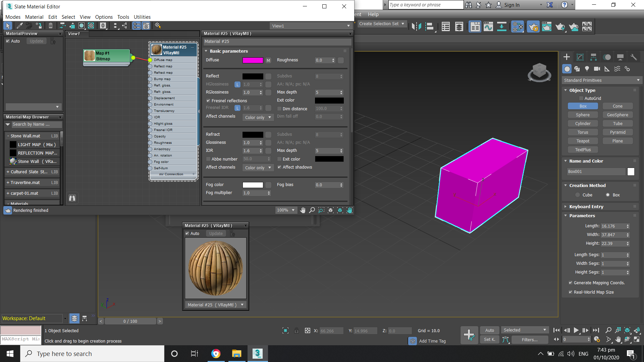644x362 pixels.
Task: Open Curve Editor icon
Action: (488, 26)
